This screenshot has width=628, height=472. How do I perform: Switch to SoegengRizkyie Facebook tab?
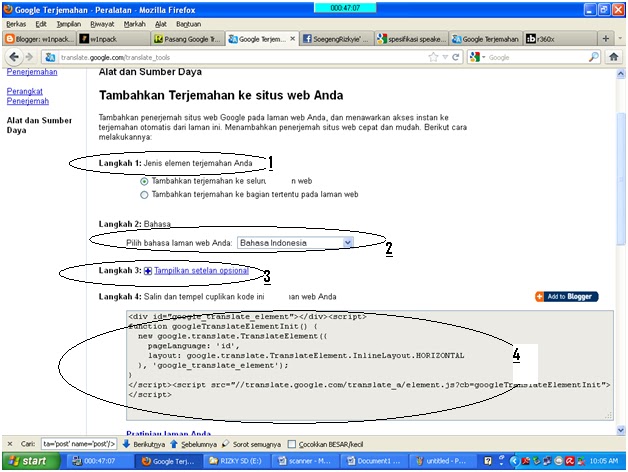click(336, 39)
